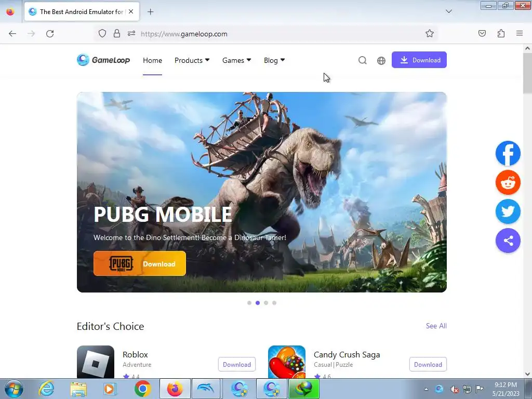Click the PUBG MOBILE banner image
Screen dimensions: 532x399
point(262,192)
